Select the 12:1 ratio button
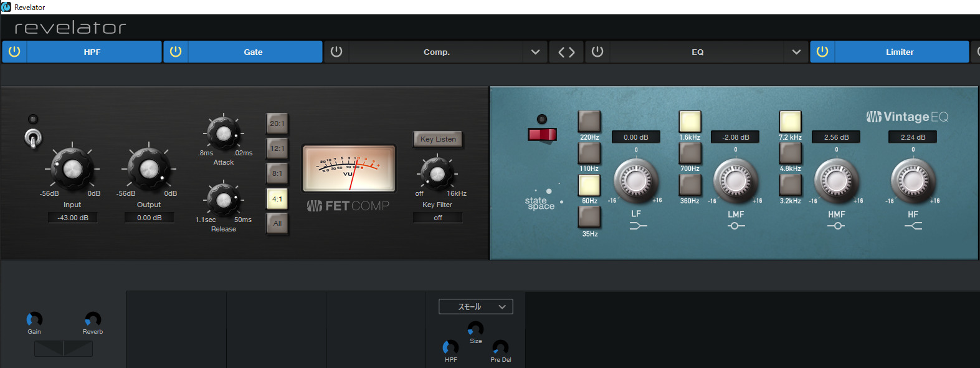The width and height of the screenshot is (980, 368). [x=277, y=148]
